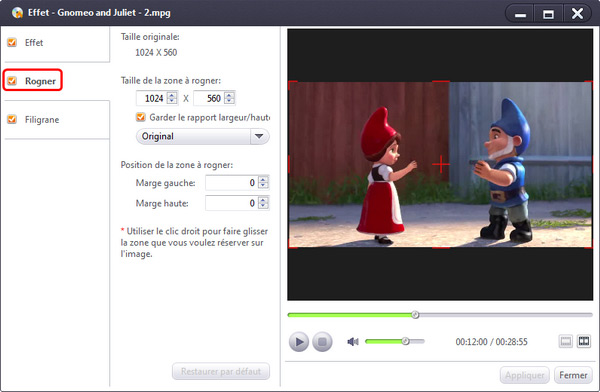Viewport: 600px width, 392px height.
Task: Mute audio with the speaker icon
Action: [x=353, y=341]
